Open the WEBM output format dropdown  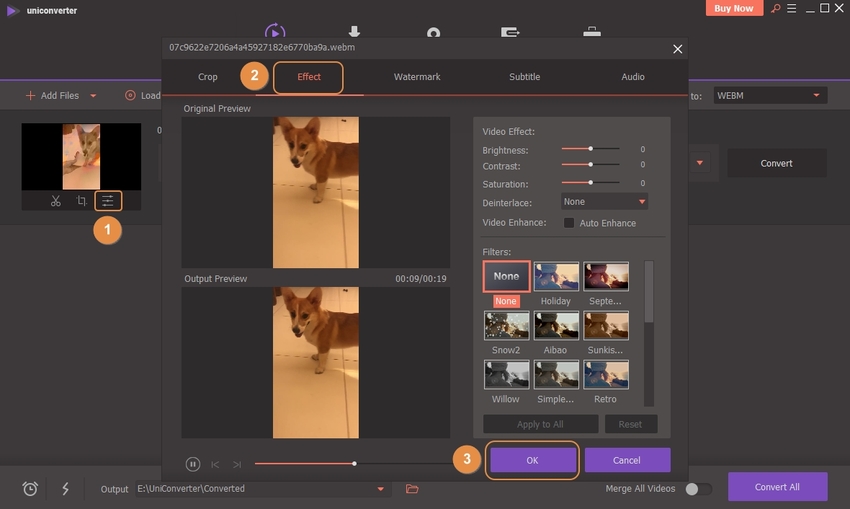(768, 96)
